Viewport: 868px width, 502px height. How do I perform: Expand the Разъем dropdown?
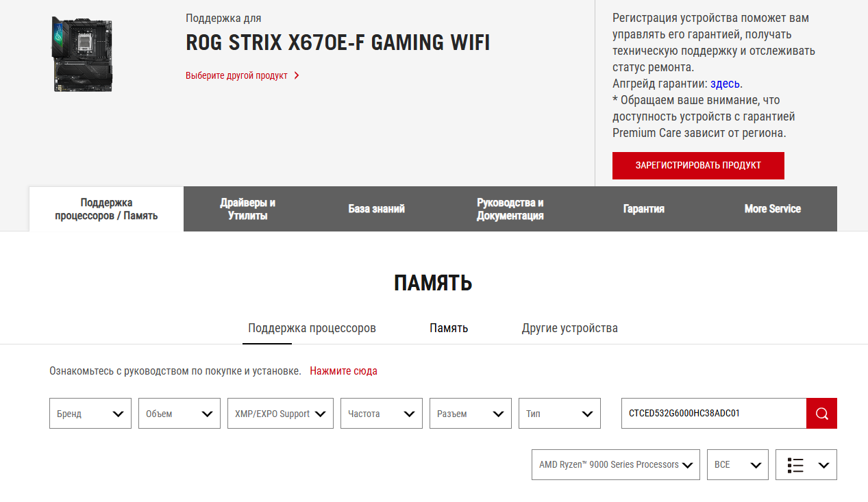pos(471,414)
